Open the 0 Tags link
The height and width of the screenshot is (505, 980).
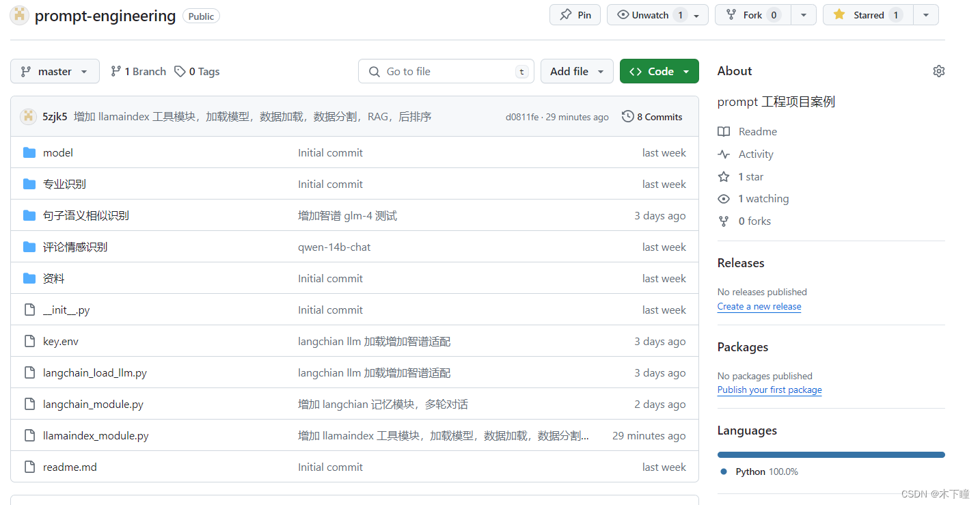(197, 71)
